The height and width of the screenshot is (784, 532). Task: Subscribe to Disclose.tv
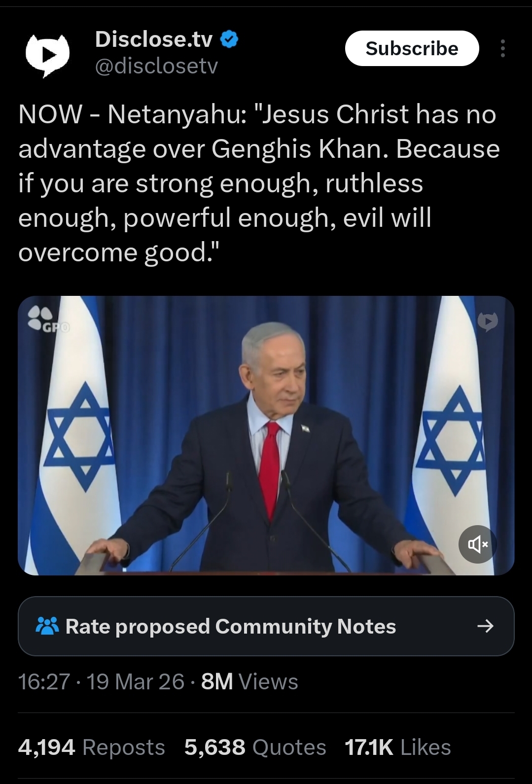(412, 48)
